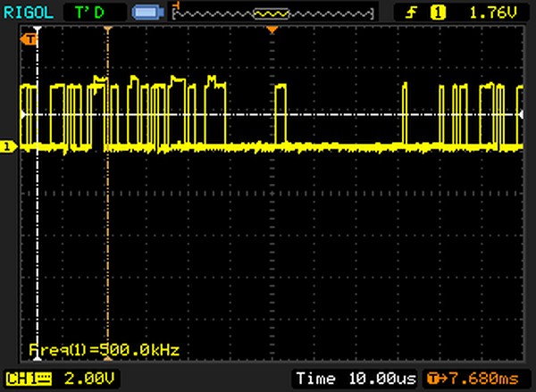Click the orange T marker at top left
Screen dimensions: 536x392
tap(35, 40)
